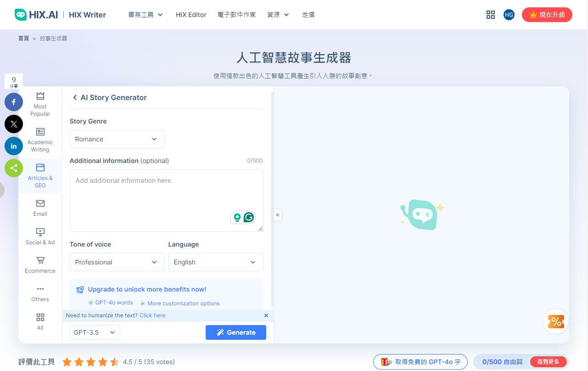Go back using AI Story Generator arrow

(x=75, y=97)
